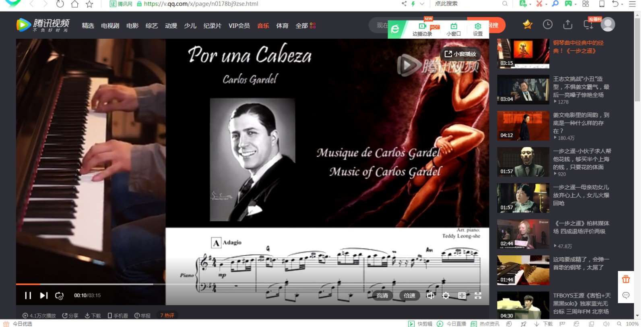Viewport: 644px width, 327px height.
Task: Go to browser home page
Action: pyautogui.click(x=74, y=4)
